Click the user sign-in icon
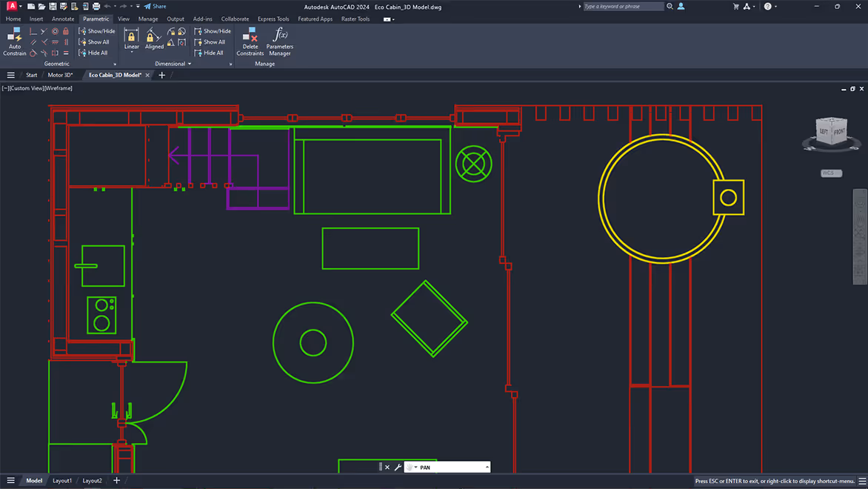The width and height of the screenshot is (868, 489). click(681, 7)
